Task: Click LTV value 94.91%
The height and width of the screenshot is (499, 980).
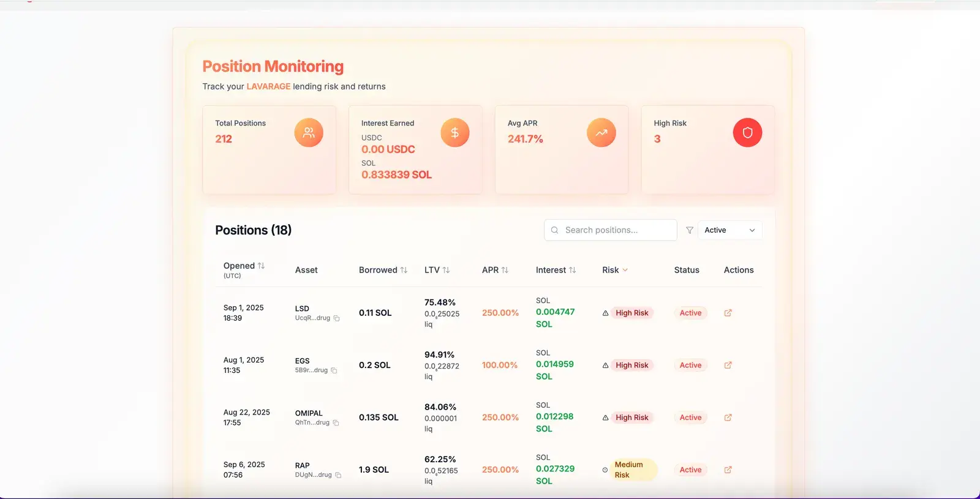Action: coord(439,355)
